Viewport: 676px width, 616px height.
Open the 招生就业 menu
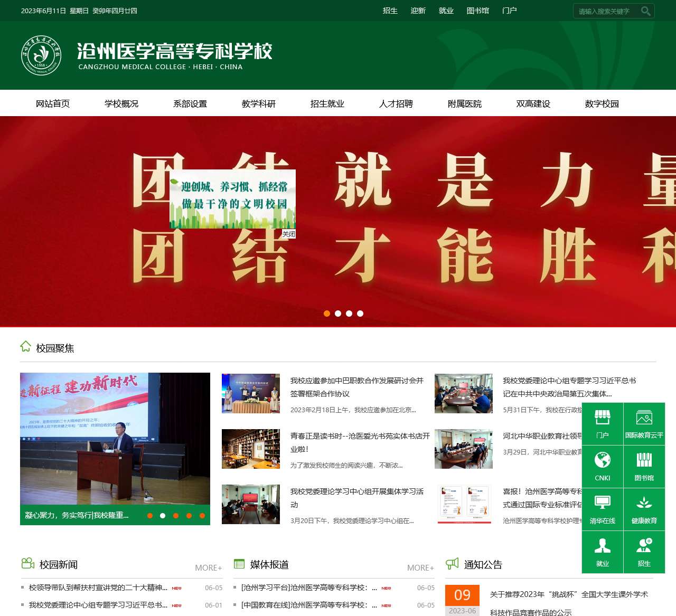(x=327, y=103)
